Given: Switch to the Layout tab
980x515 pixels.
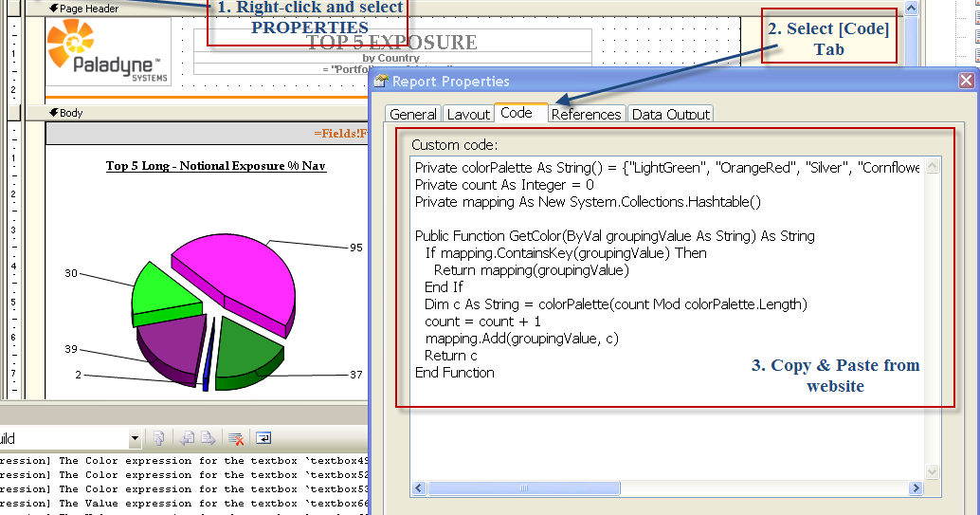Looking at the screenshot, I should pyautogui.click(x=468, y=114).
